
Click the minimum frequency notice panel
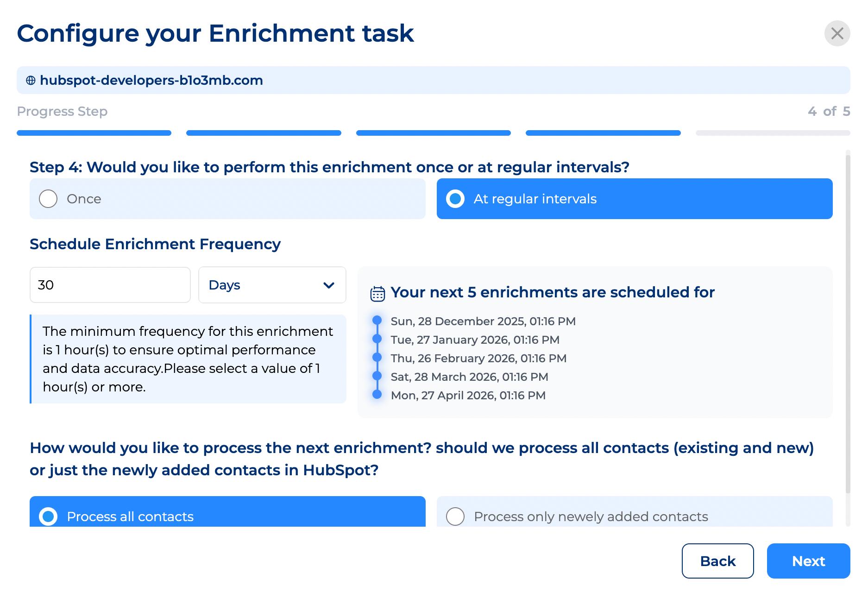(188, 359)
